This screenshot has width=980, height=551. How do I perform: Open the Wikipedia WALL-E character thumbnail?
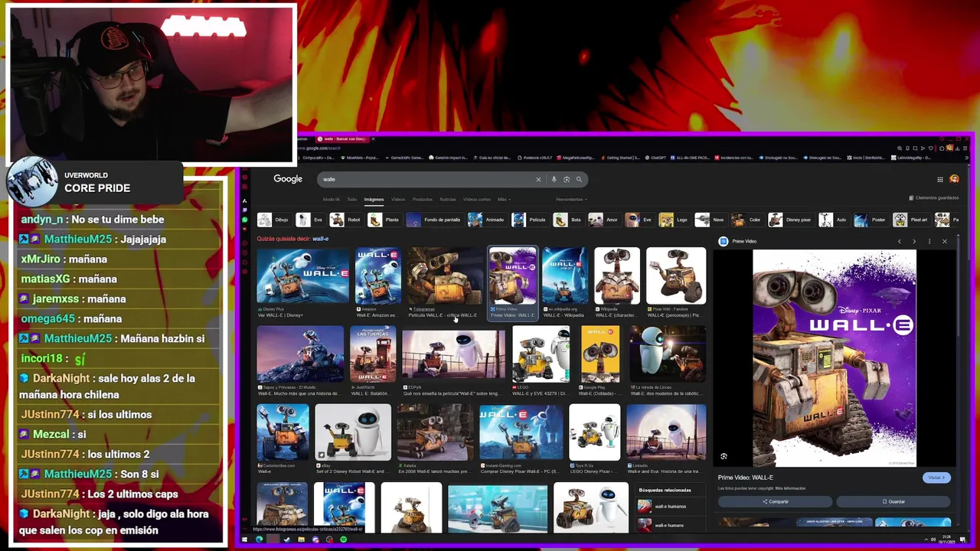pos(617,275)
